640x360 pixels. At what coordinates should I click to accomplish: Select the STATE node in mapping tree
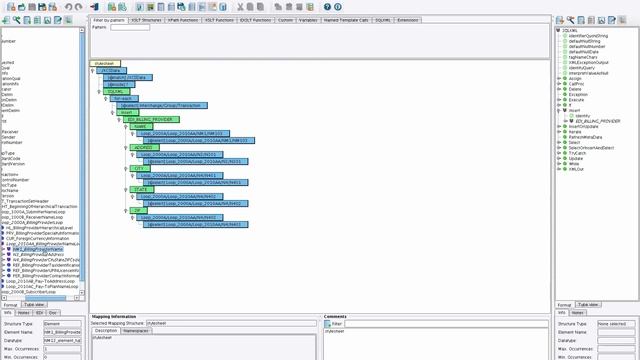[x=142, y=189]
